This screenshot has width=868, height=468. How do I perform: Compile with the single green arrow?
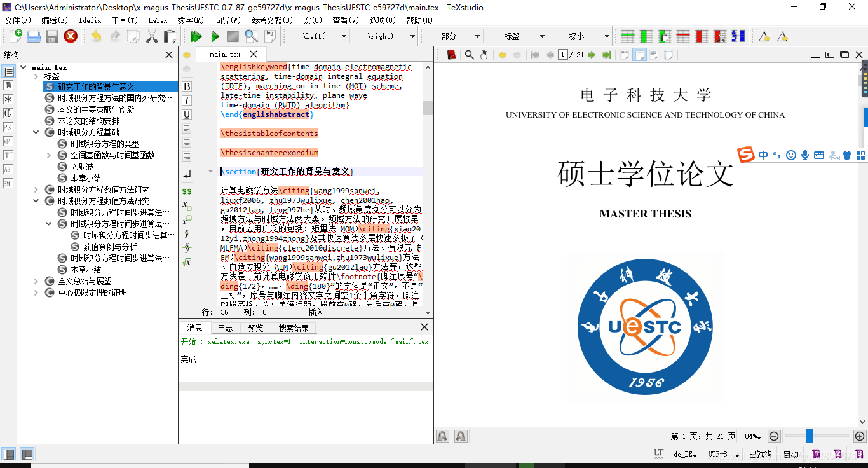pos(215,36)
